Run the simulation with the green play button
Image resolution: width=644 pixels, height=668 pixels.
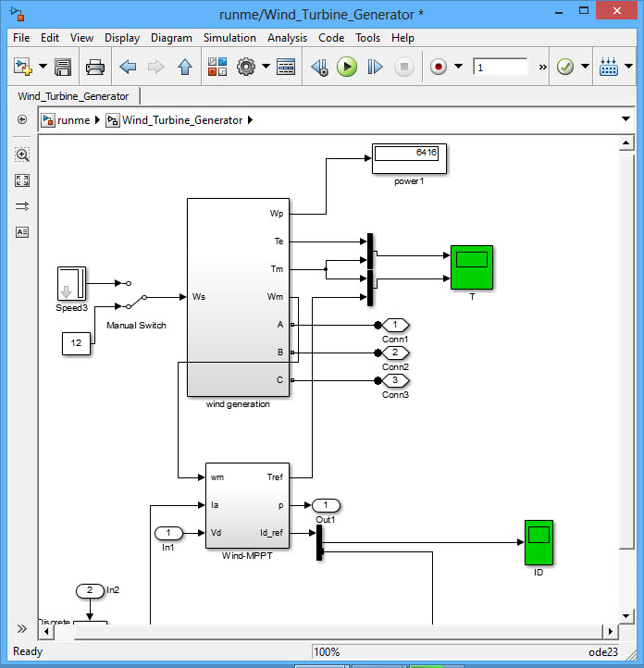(x=347, y=67)
